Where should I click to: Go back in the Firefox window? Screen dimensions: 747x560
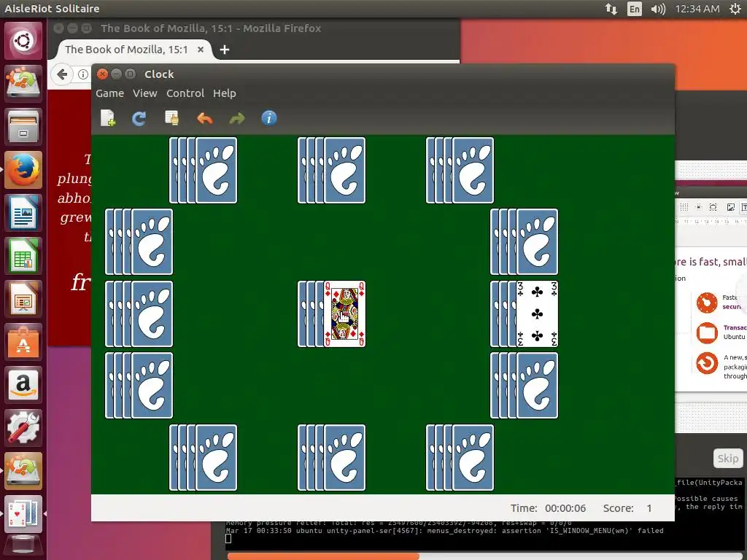[x=62, y=74]
